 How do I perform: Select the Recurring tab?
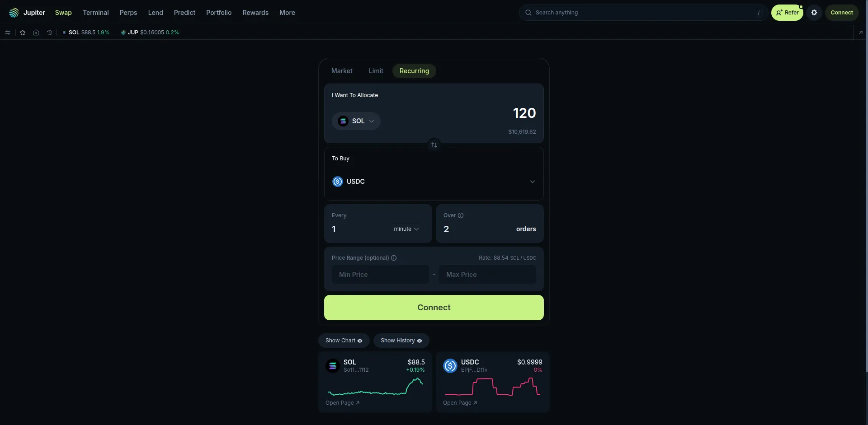(x=414, y=71)
